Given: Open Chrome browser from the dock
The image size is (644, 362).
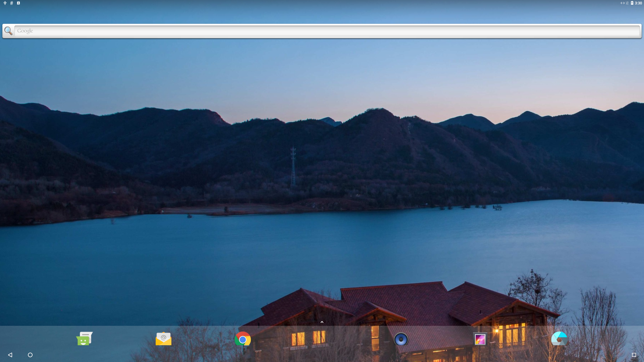Looking at the screenshot, I should (x=243, y=339).
